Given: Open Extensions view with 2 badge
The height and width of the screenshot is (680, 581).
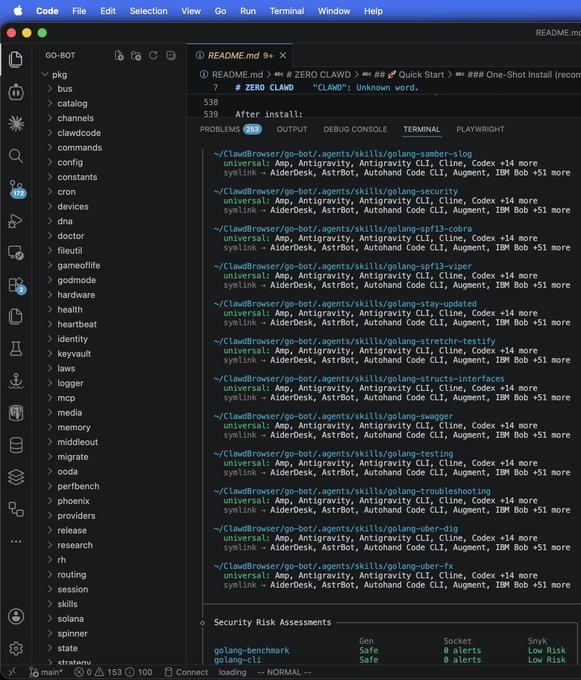Looking at the screenshot, I should tap(17, 285).
